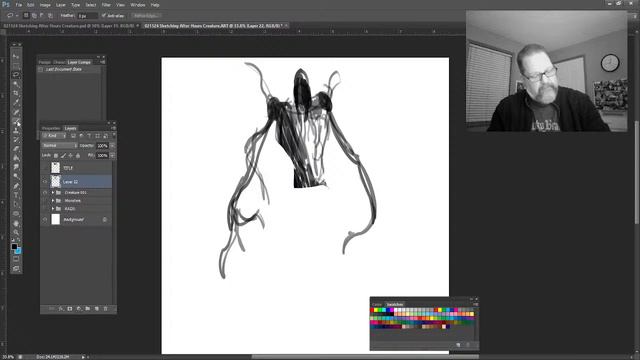The height and width of the screenshot is (360, 640).
Task: Select the Type tool
Action: (x=16, y=195)
